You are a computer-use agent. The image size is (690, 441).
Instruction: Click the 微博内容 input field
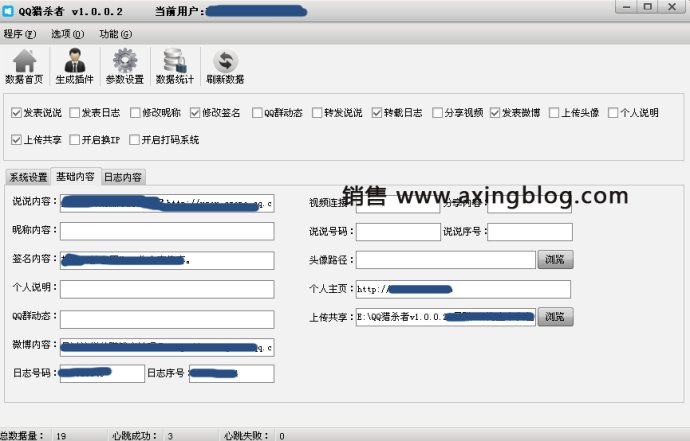167,347
